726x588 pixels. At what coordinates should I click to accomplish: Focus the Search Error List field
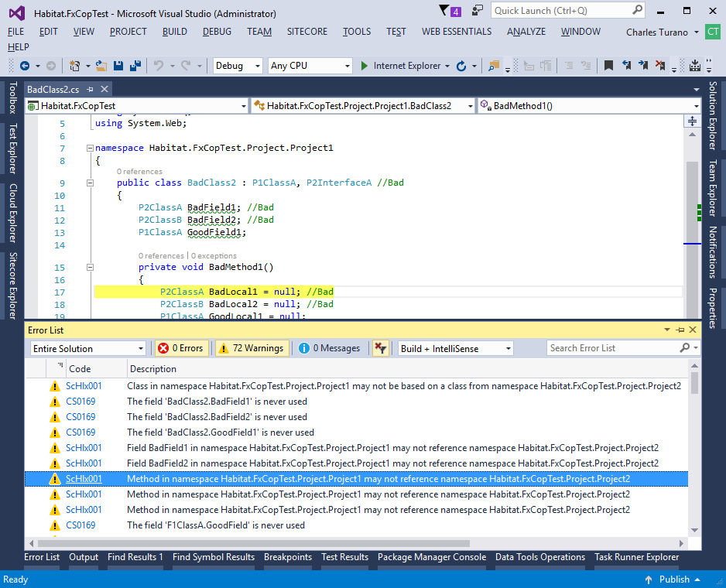tap(612, 348)
